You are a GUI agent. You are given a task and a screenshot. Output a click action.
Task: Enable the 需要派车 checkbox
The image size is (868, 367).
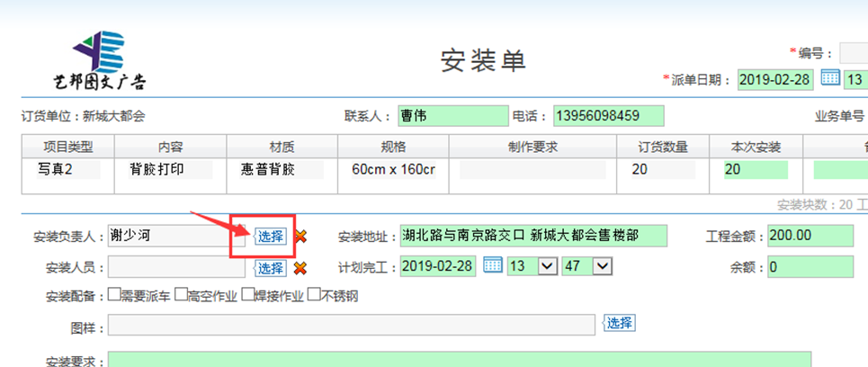click(114, 294)
